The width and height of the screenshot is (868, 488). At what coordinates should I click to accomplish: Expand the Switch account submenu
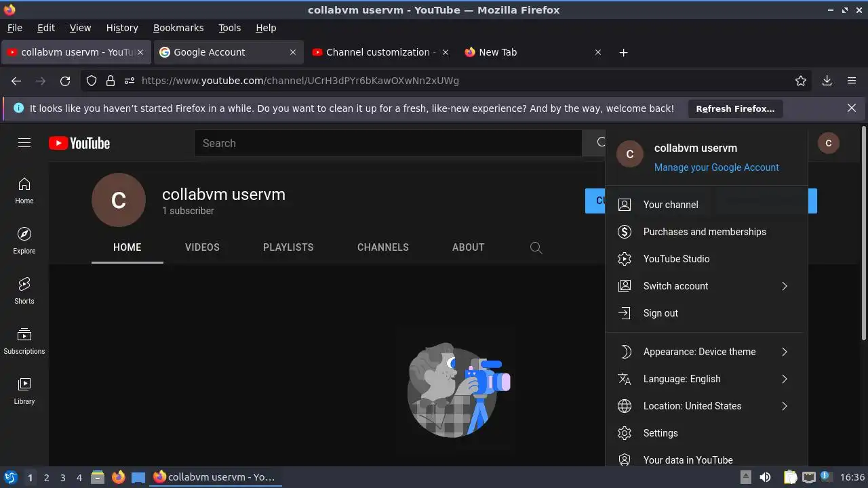(706, 286)
